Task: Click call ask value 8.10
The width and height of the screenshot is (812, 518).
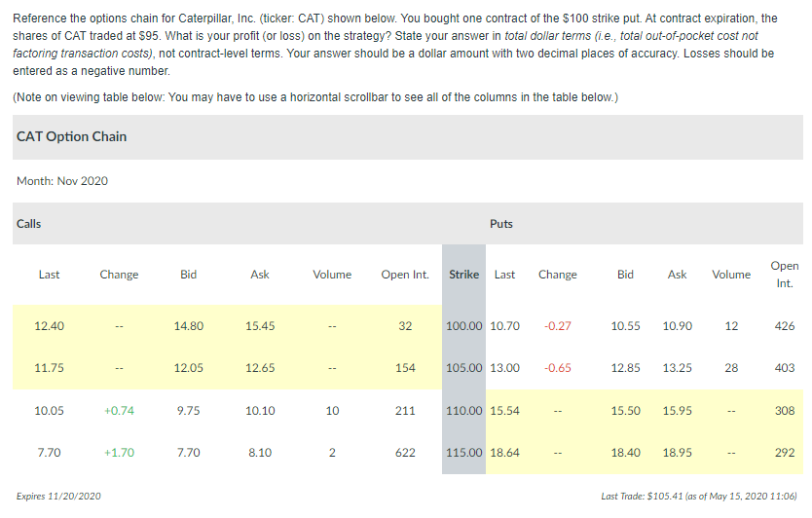Action: 260,453
